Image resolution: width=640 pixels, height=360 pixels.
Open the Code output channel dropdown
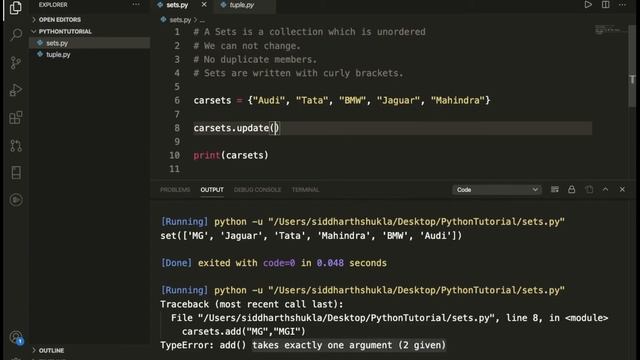496,190
